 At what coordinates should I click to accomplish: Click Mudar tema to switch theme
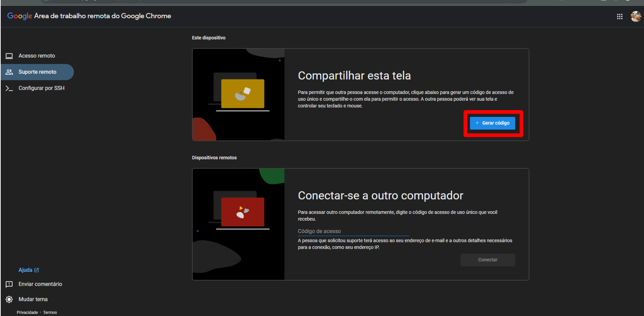[x=27, y=299]
